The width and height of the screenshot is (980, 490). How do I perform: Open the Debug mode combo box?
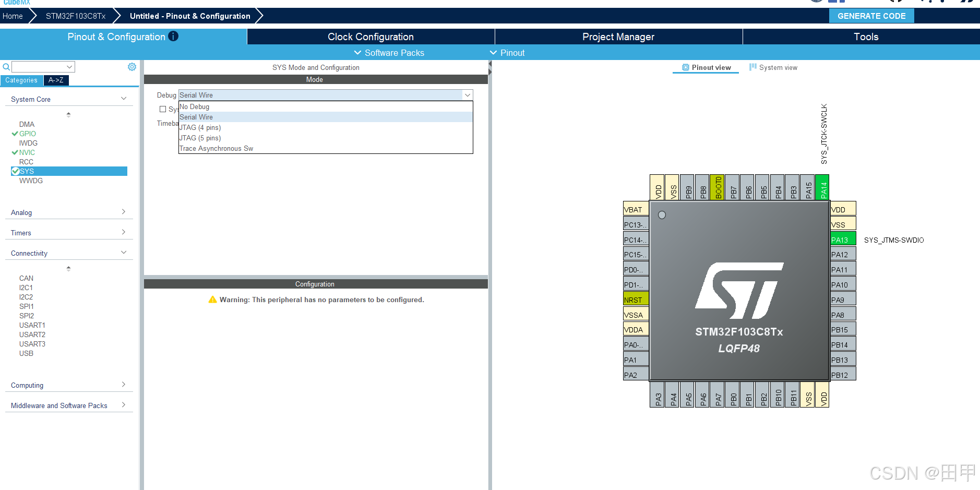point(326,95)
